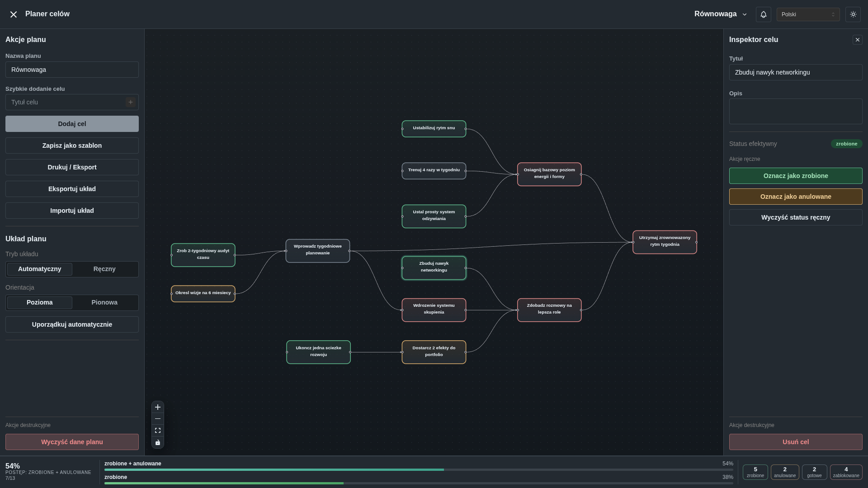Zoom out using the minus icon

[x=157, y=419]
